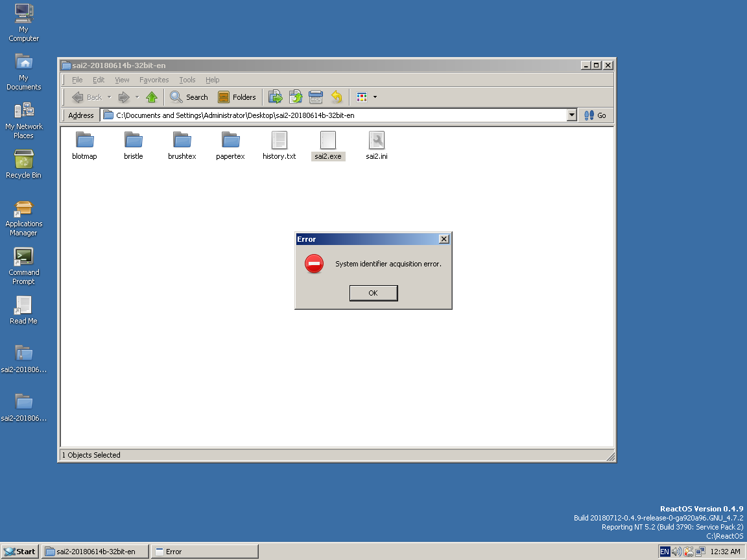Image resolution: width=747 pixels, height=560 pixels.
Task: Click OK in the Error dialog
Action: click(x=373, y=294)
